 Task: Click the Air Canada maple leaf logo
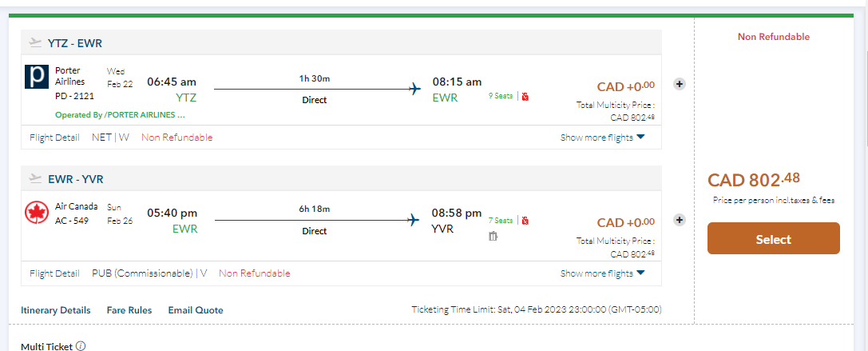tap(38, 213)
